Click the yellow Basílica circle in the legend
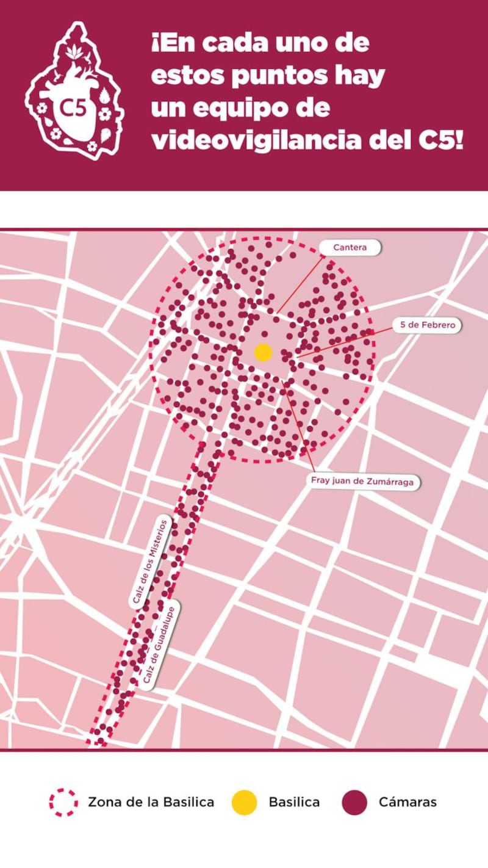The height and width of the screenshot is (868, 488). click(x=244, y=802)
